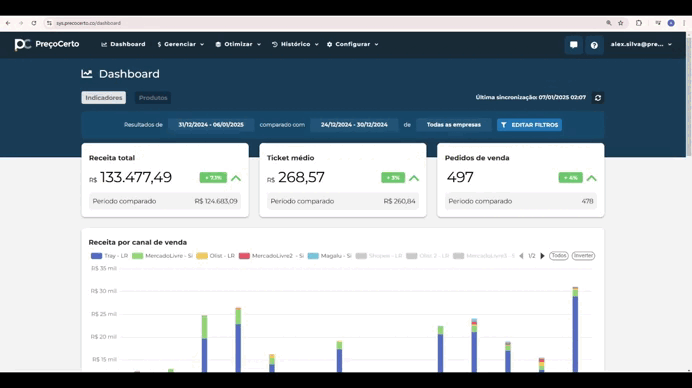Click the Inverter legend button

pos(583,256)
